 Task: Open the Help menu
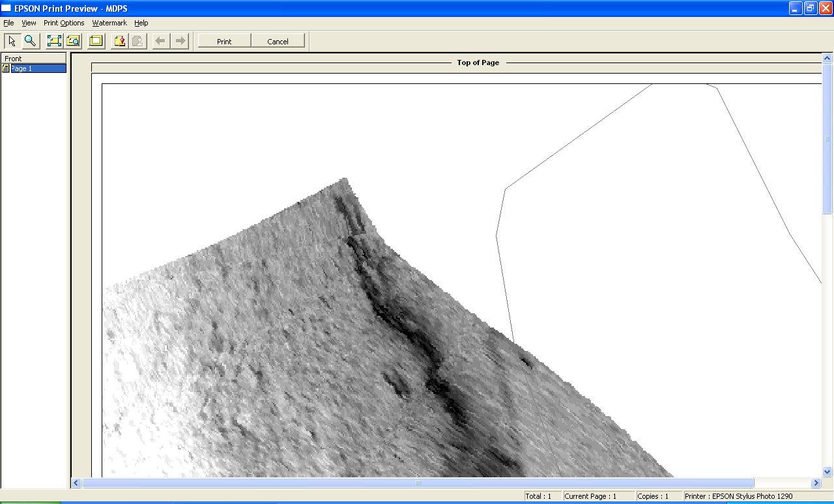coord(141,23)
